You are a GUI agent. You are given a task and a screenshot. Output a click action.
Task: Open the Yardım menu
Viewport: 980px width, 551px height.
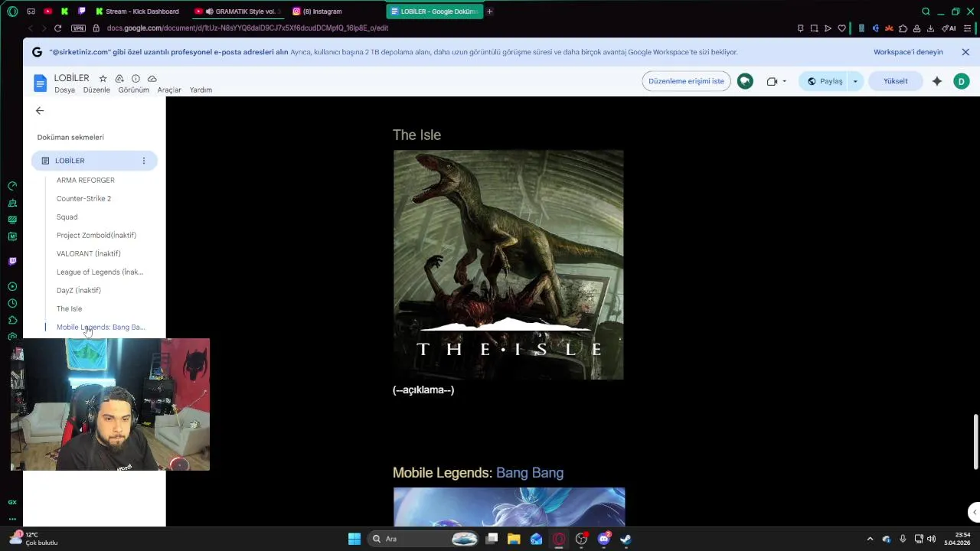(201, 90)
